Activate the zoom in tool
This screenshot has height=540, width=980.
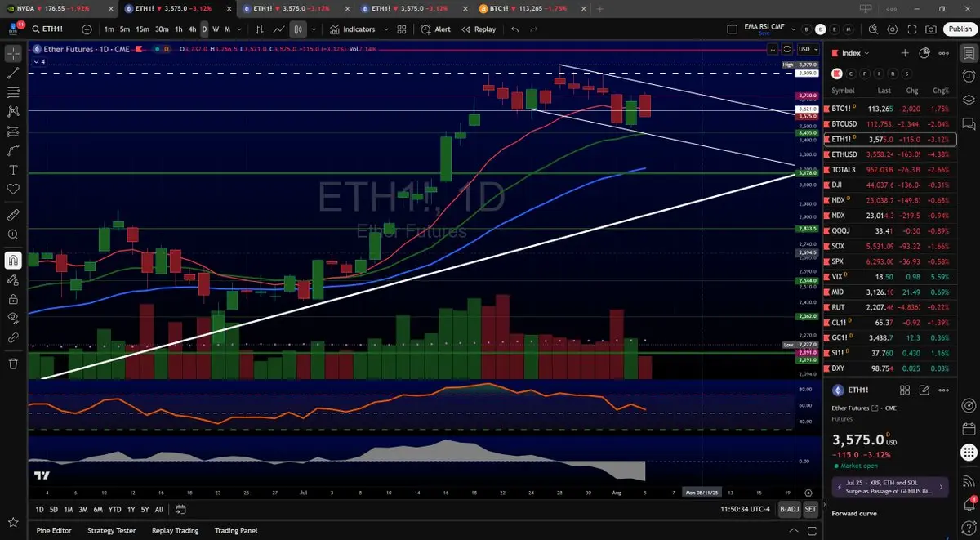[13, 234]
